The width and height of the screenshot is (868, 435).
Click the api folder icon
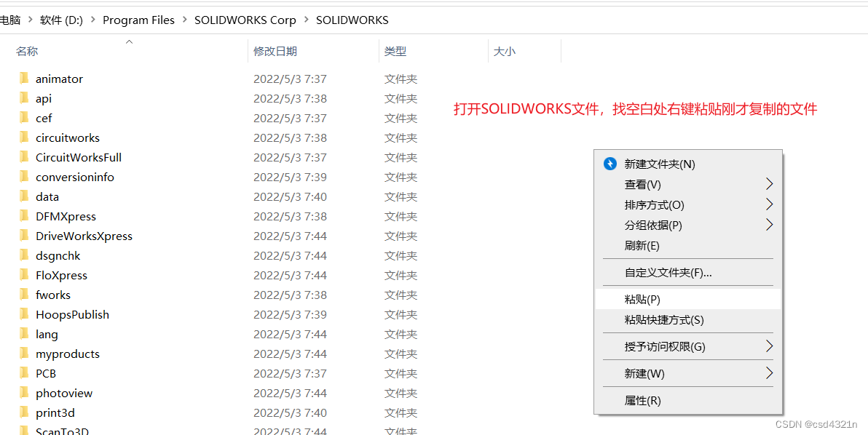tap(24, 98)
